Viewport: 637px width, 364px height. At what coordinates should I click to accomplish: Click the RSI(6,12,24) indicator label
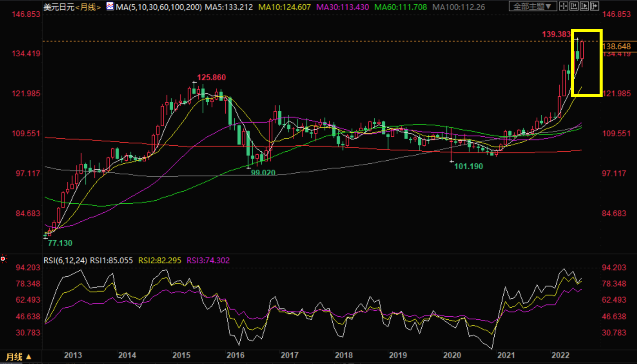click(x=65, y=260)
